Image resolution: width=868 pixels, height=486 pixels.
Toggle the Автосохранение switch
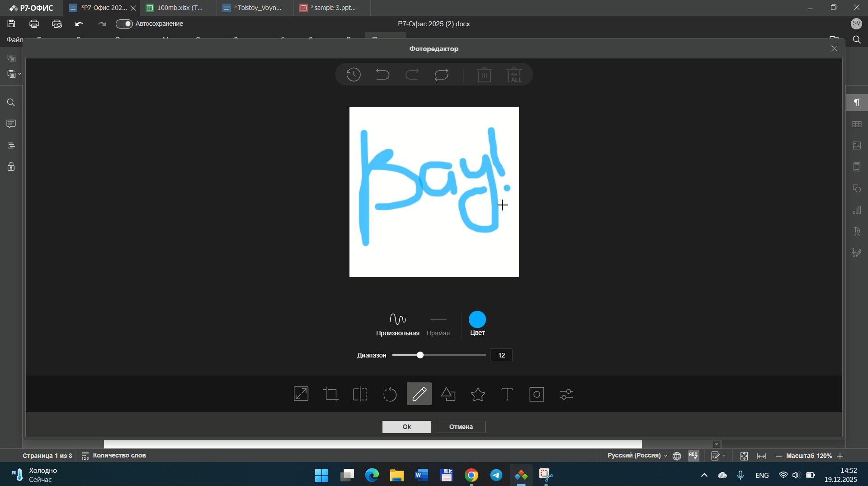pos(124,24)
